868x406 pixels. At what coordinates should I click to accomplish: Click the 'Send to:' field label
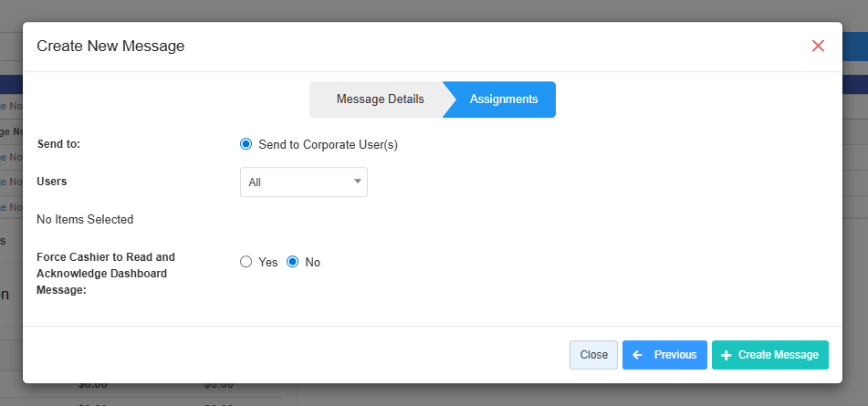click(x=58, y=144)
